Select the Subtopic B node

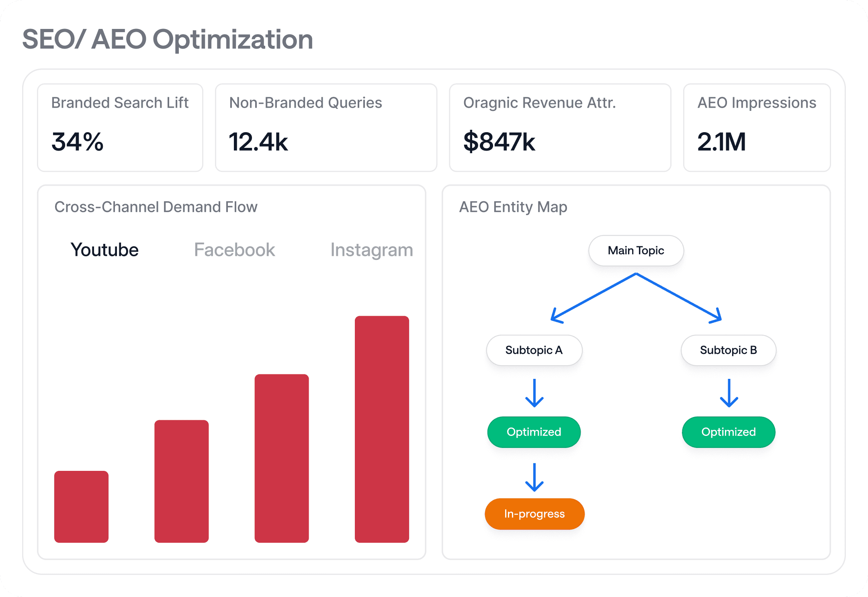point(728,350)
